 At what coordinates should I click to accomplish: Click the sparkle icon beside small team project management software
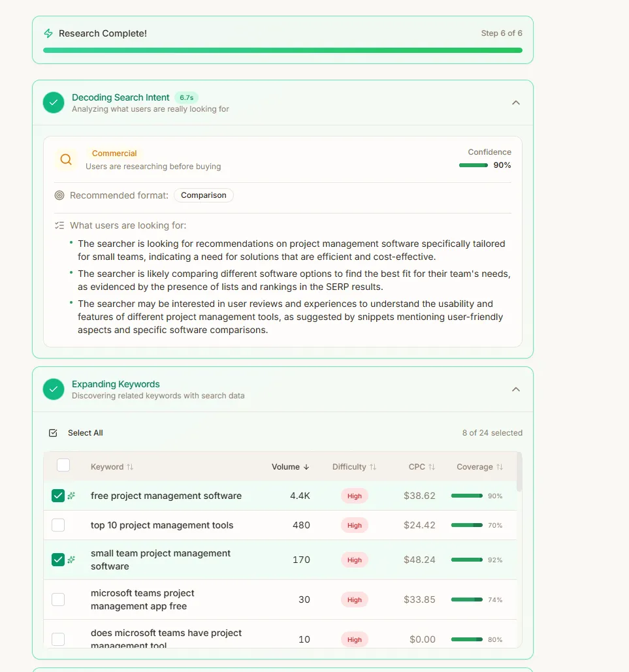click(x=72, y=560)
